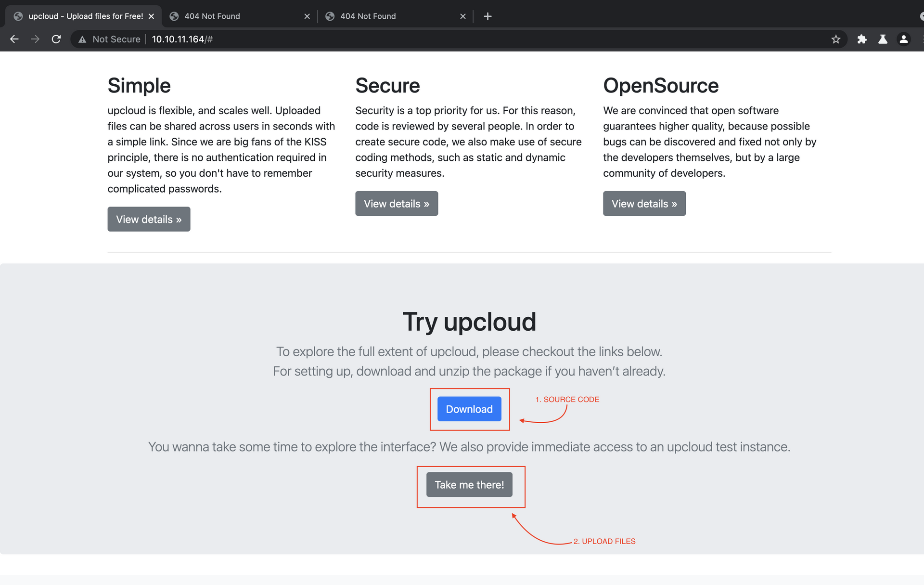View details under the OpenSource section
Viewport: 924px width, 585px height.
[644, 203]
